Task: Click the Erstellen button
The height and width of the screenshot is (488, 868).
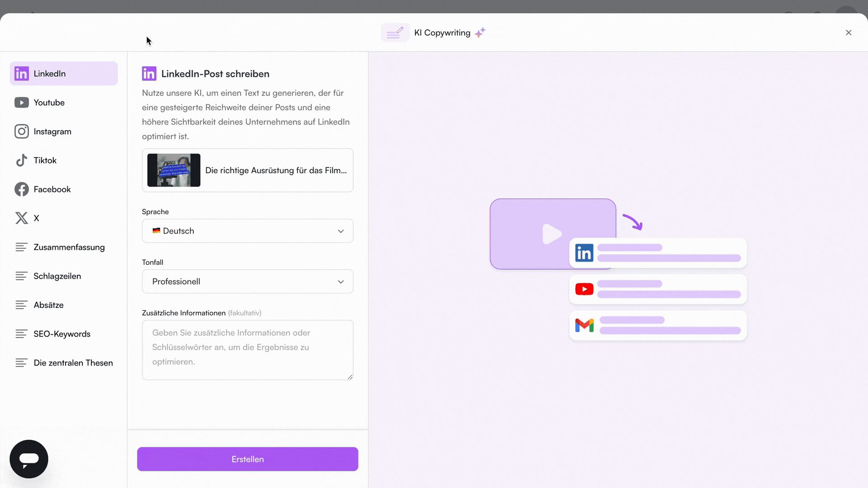Action: click(x=248, y=459)
